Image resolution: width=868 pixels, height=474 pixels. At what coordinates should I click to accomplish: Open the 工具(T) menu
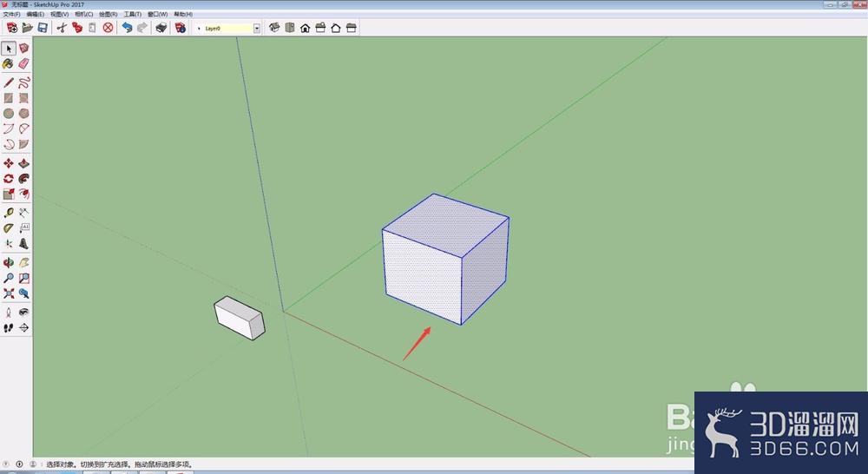[132, 15]
